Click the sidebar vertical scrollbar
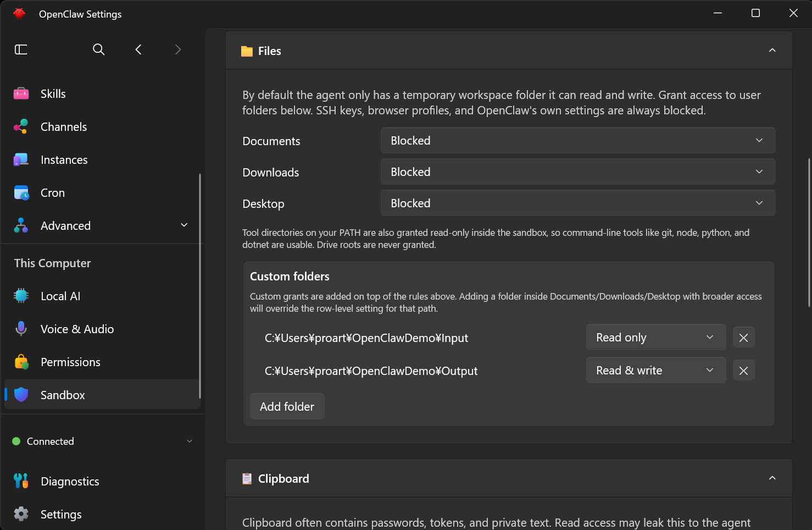This screenshot has width=812, height=530. point(200,286)
